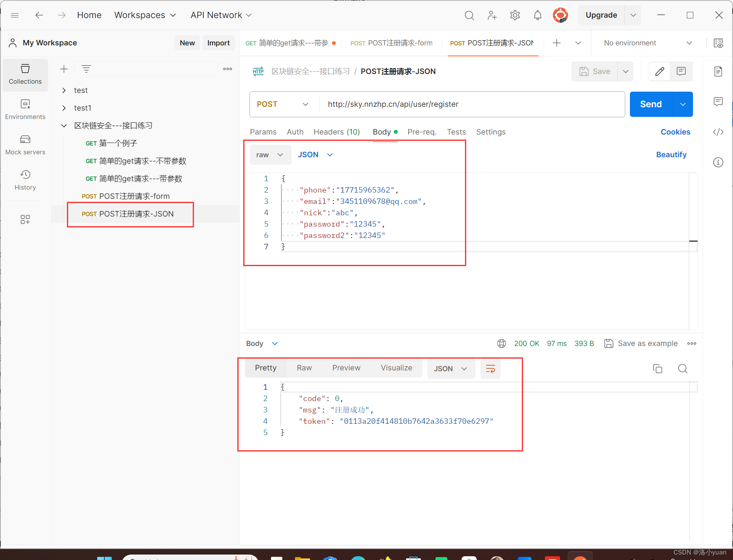Open the search magnifier in top bar
This screenshot has height=560, width=733.
click(470, 16)
